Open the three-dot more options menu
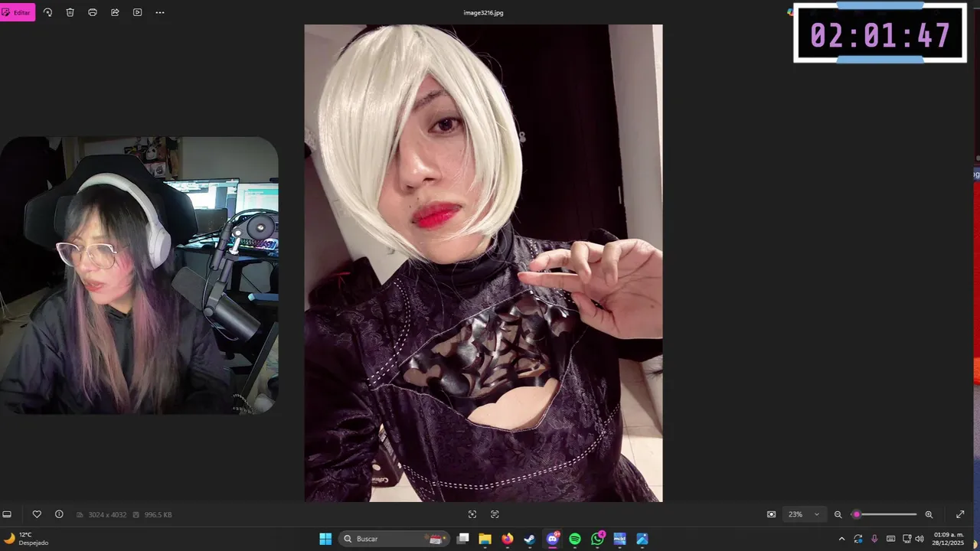 [x=160, y=12]
